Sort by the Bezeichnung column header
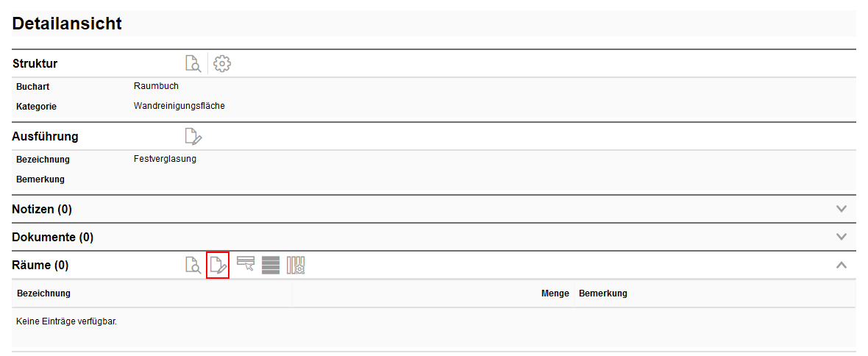Viewport: 868px width, 356px height. pyautogui.click(x=43, y=293)
